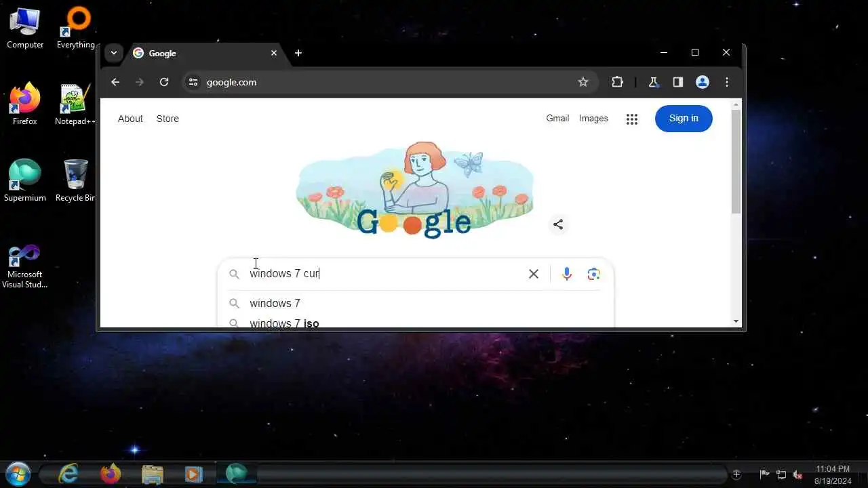Click inside the search box text
The height and width of the screenshot is (488, 868).
tap(284, 273)
